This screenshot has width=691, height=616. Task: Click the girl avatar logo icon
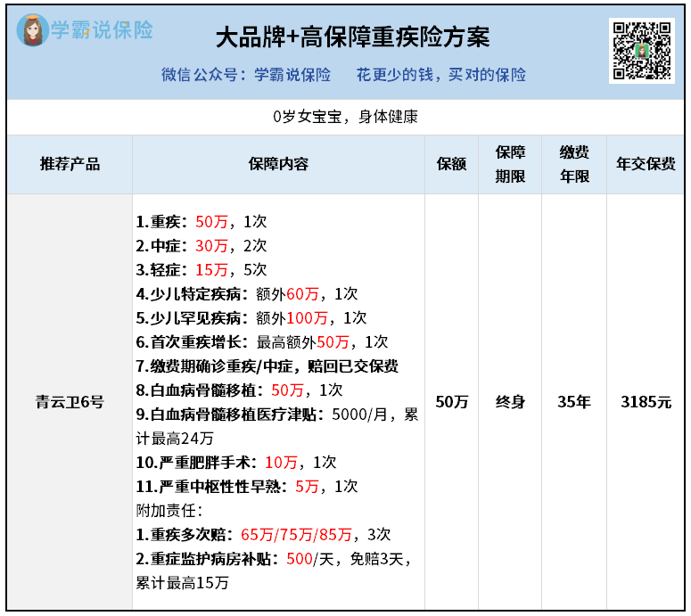tap(32, 29)
